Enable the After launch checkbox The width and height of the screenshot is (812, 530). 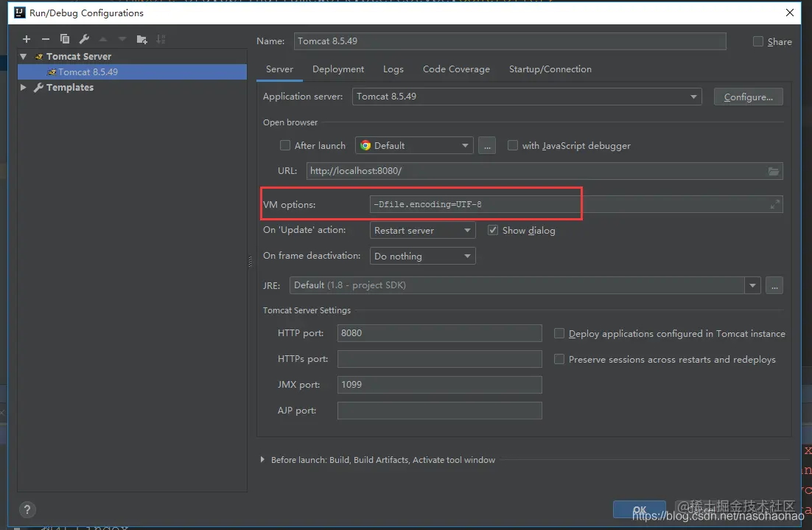click(x=285, y=145)
